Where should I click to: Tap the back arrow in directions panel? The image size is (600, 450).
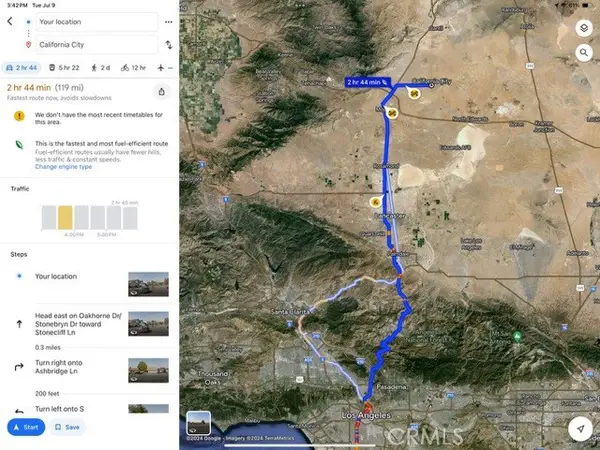pos(10,21)
